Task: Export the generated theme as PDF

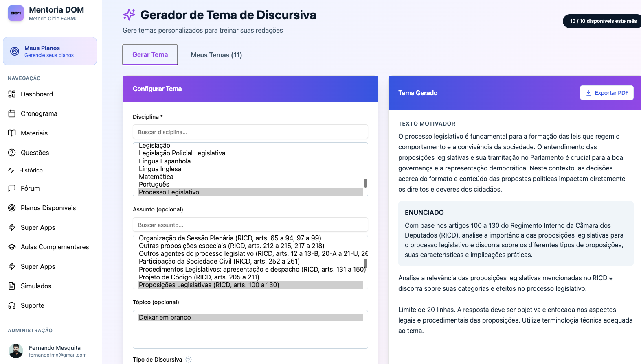Action: [x=606, y=93]
